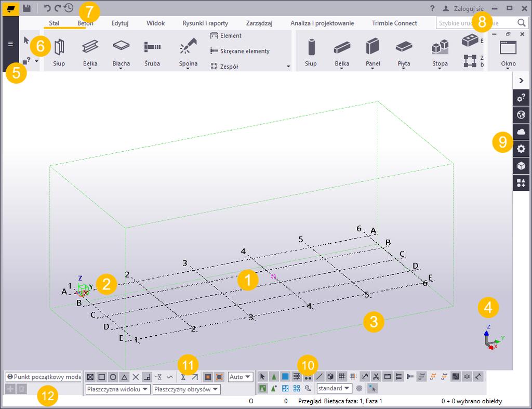
Task: Toggle the crossed-box snap switch
Action: (x=90, y=377)
